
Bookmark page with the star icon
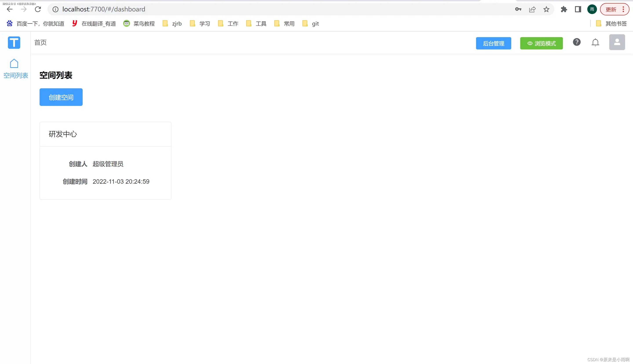click(x=546, y=9)
